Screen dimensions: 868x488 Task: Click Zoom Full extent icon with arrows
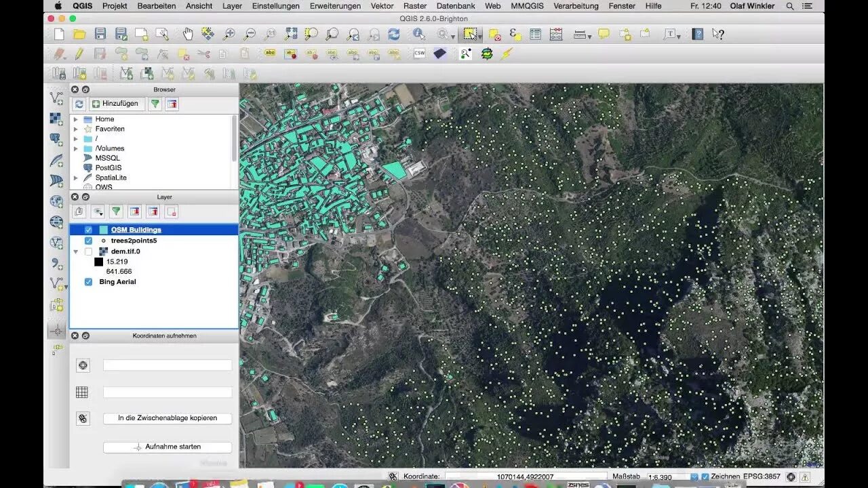click(x=290, y=34)
